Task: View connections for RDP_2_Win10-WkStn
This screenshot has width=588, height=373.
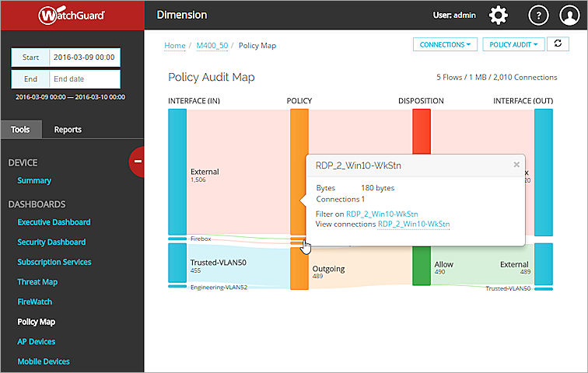Action: click(413, 224)
